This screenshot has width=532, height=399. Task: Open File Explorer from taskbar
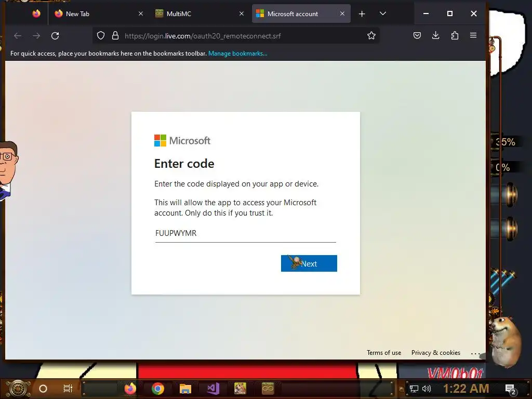[x=185, y=389]
